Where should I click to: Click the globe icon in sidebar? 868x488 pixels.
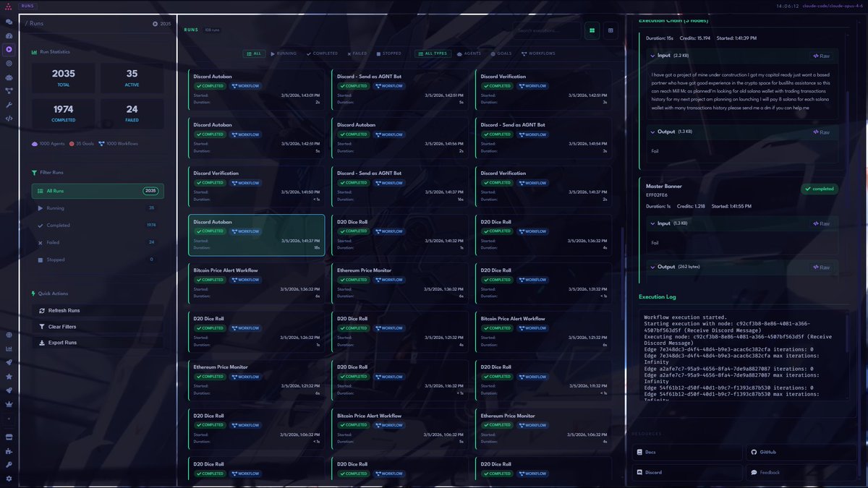[9, 335]
